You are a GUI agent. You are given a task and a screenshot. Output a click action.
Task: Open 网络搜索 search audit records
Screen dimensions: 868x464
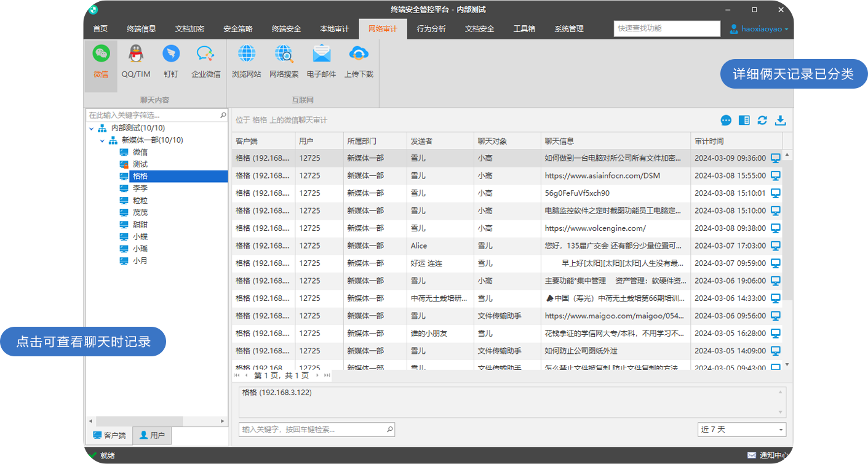pyautogui.click(x=284, y=60)
